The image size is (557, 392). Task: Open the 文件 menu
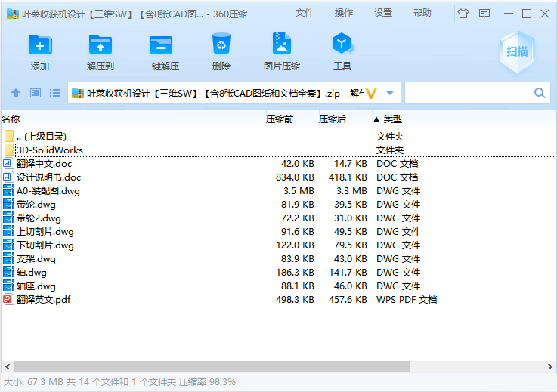[305, 13]
